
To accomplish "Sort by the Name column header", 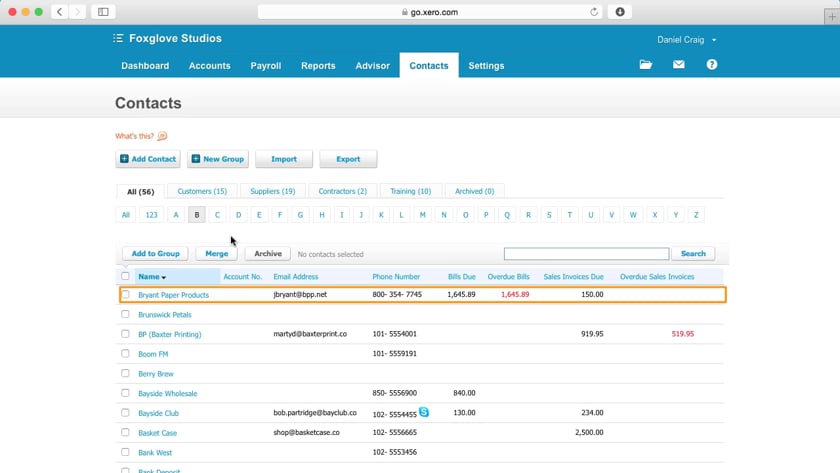I will tap(152, 276).
